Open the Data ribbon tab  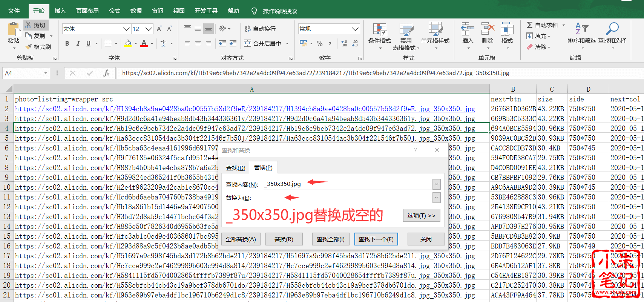[136, 11]
